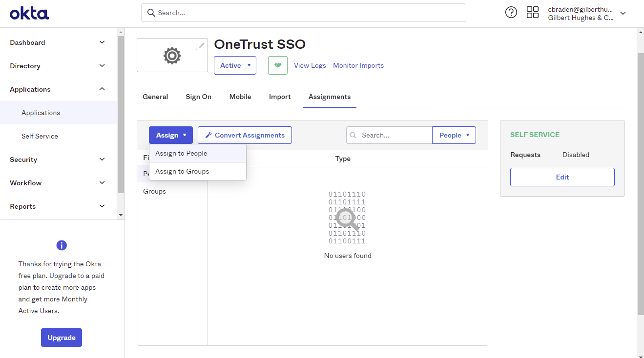Click the magnifying glass in the assignments search
Image resolution: width=644 pixels, height=358 pixels.
point(353,135)
